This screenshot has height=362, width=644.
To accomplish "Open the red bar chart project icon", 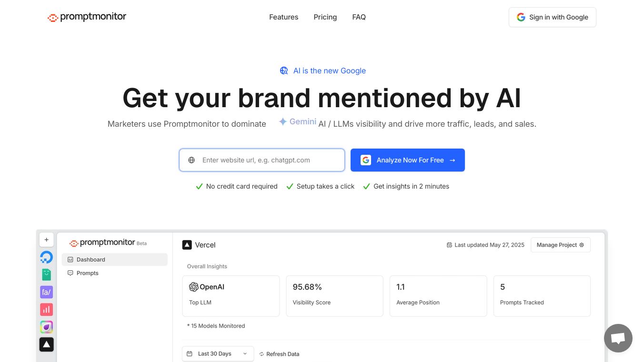I will tap(46, 310).
